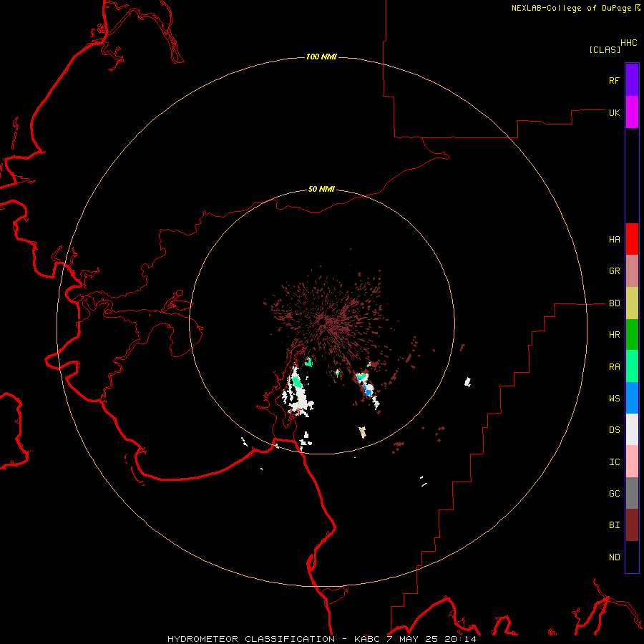
Task: Click the RA legend label
Action: (614, 367)
